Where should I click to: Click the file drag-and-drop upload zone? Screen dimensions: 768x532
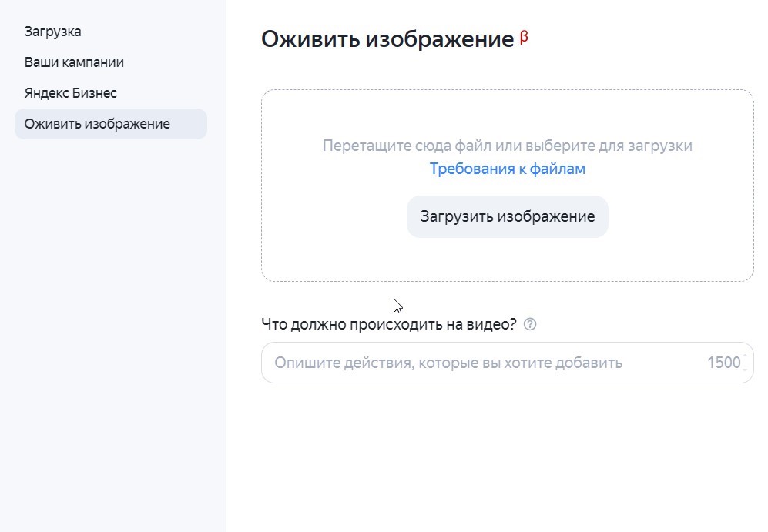click(x=507, y=185)
